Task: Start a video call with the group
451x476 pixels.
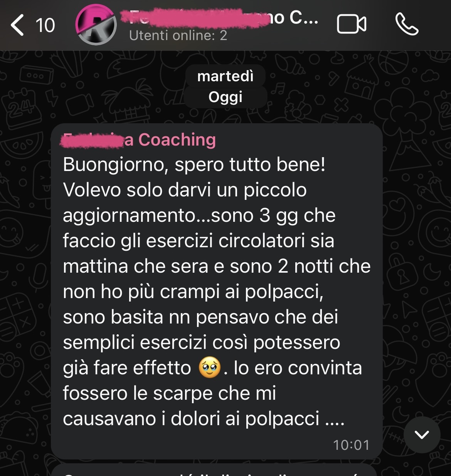Action: [x=351, y=25]
